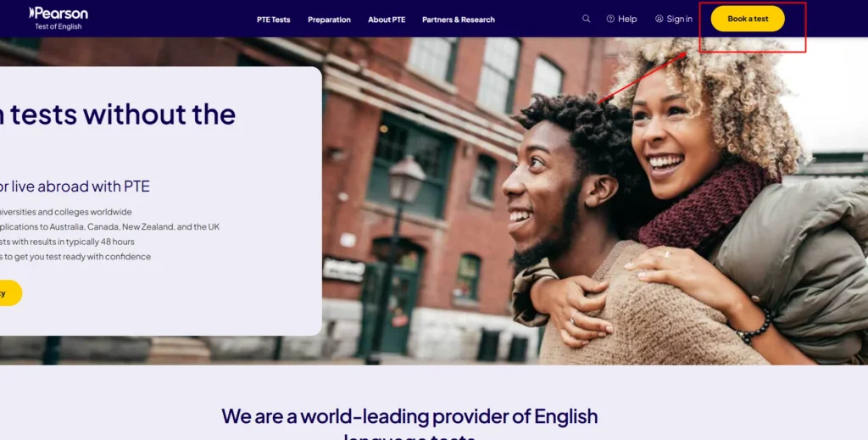Click the 'Test of English' tagline under logo
This screenshot has width=868, height=440.
[x=58, y=26]
